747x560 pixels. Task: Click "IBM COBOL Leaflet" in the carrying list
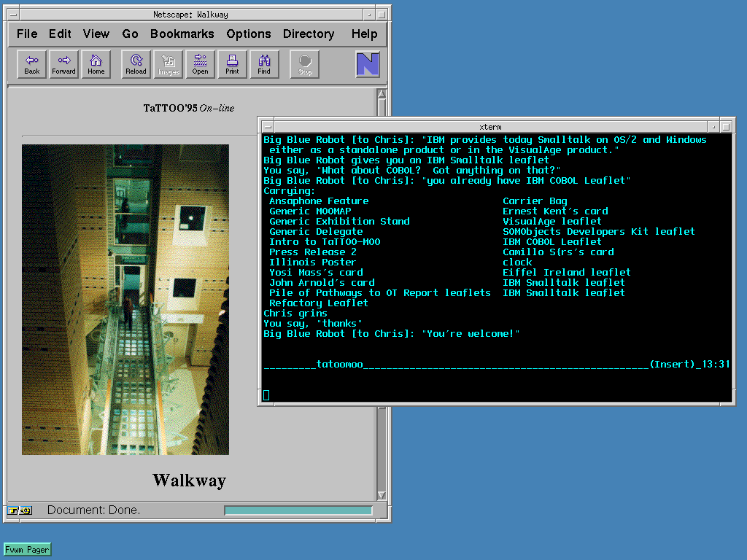click(552, 242)
